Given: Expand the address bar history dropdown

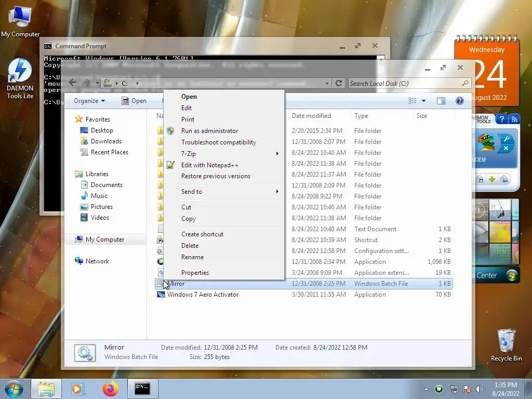Looking at the screenshot, I should tap(327, 83).
